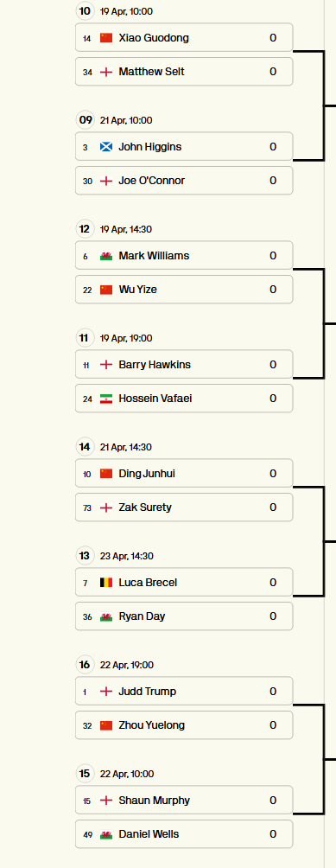
Task: Click the Belgium flag beside Luca Brecel
Action: (x=106, y=583)
